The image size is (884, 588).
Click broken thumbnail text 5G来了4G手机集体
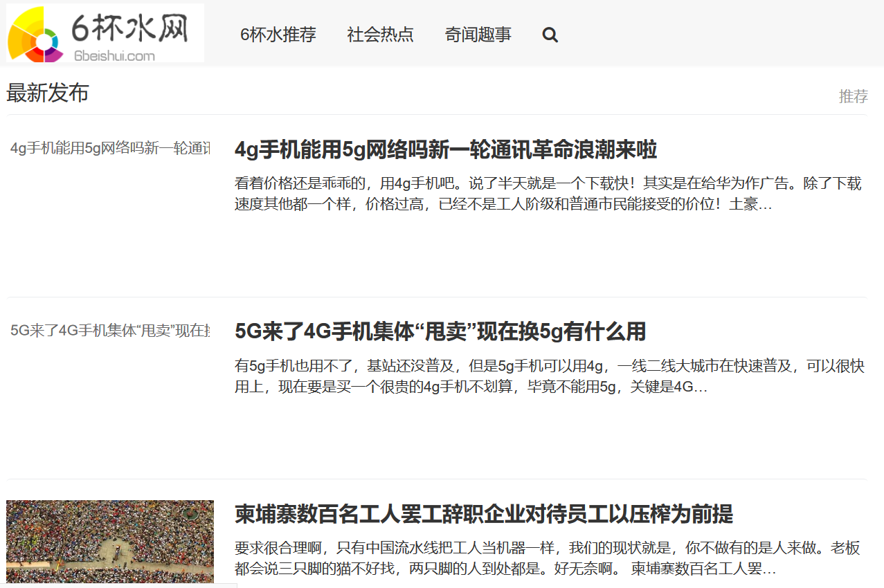pyautogui.click(x=110, y=331)
